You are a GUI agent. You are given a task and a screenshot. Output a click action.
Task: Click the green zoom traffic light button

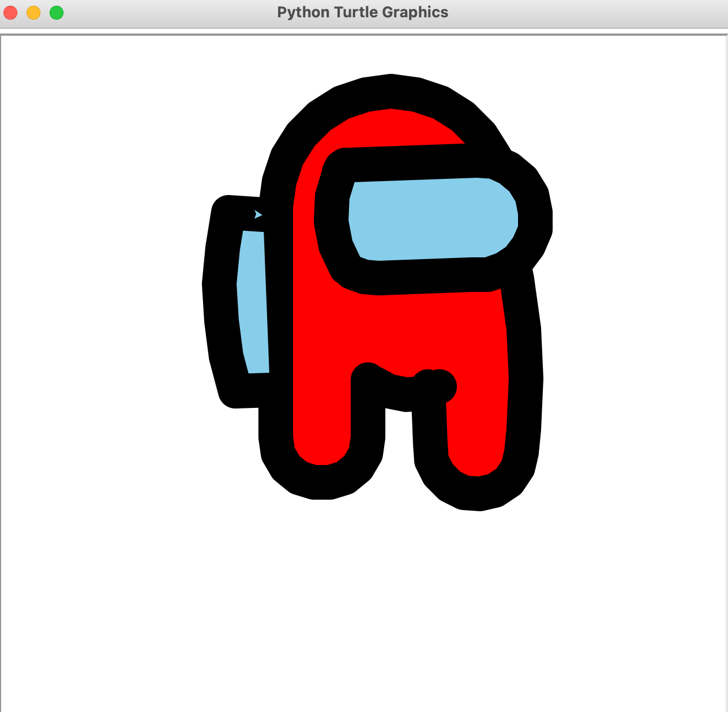tap(56, 12)
